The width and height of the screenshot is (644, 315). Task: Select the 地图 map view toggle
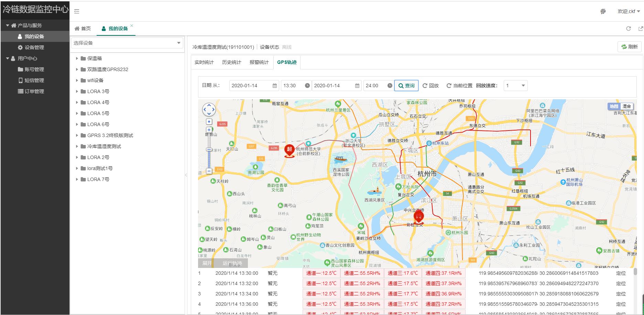click(614, 106)
